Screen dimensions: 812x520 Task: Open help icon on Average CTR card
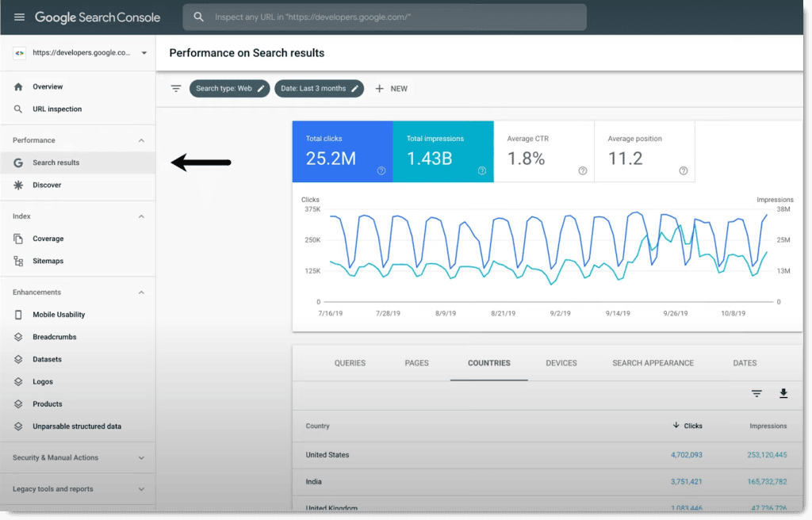click(583, 170)
